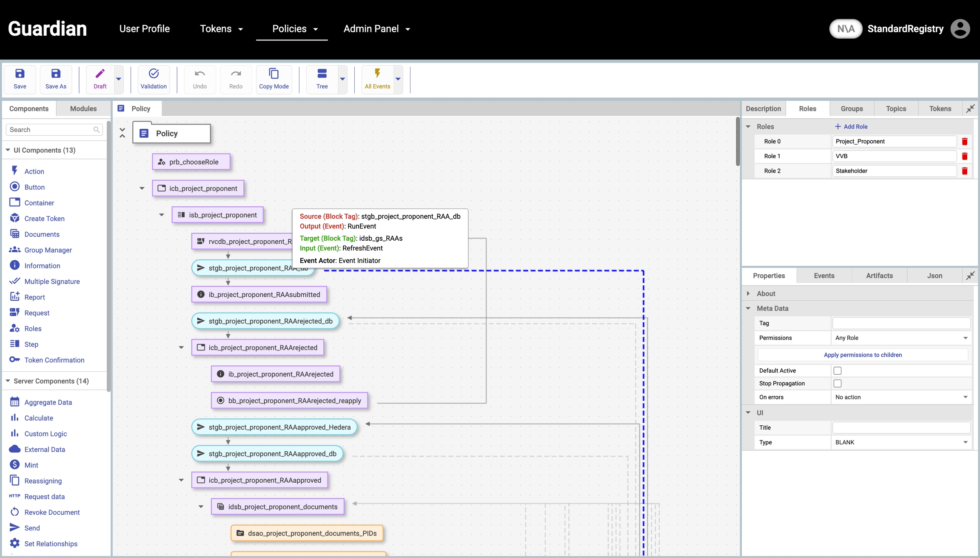Enable the Default Active checkbox

(x=837, y=370)
